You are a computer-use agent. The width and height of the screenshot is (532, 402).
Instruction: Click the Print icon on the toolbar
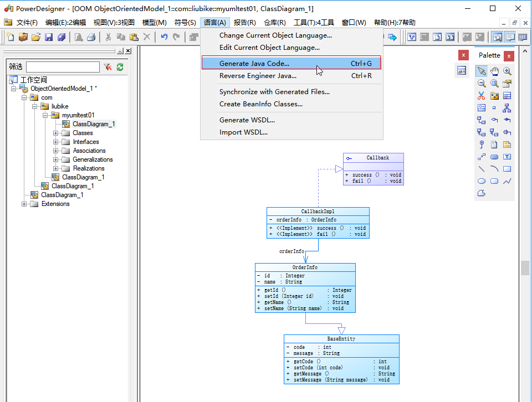click(91, 37)
